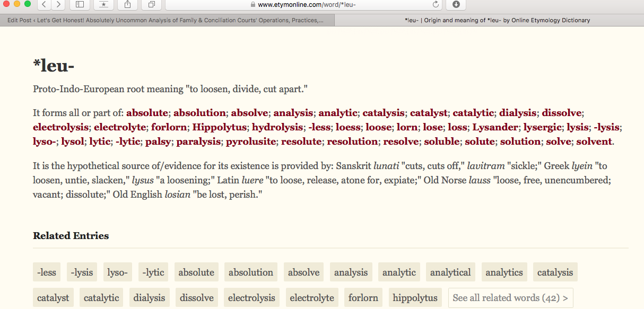Screen dimensions: 644x309
Task: Open the 'forlorn' related entry tag
Action: pos(363,298)
